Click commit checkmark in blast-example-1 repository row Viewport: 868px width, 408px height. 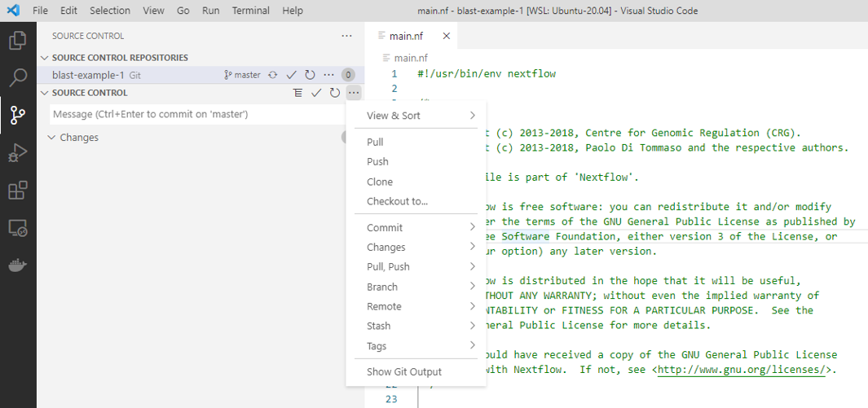(x=291, y=75)
